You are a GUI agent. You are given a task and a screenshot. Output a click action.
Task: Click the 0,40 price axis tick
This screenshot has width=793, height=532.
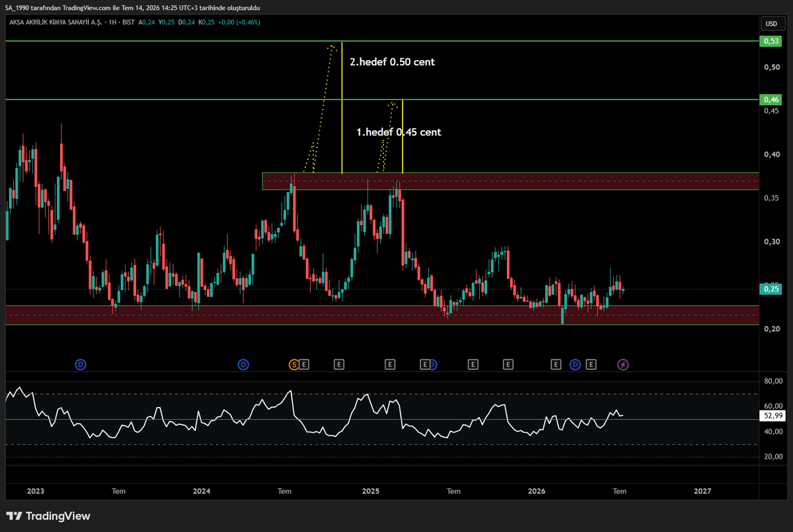tap(771, 155)
